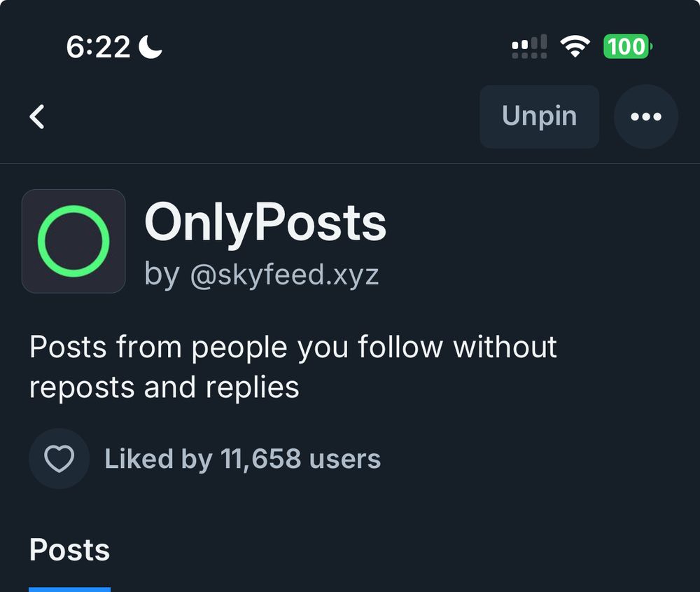Unpin the OnlyPosts feed

(539, 117)
